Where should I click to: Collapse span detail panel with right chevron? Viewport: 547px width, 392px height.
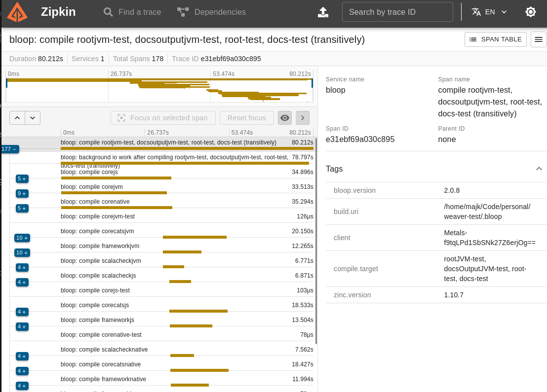click(x=303, y=118)
